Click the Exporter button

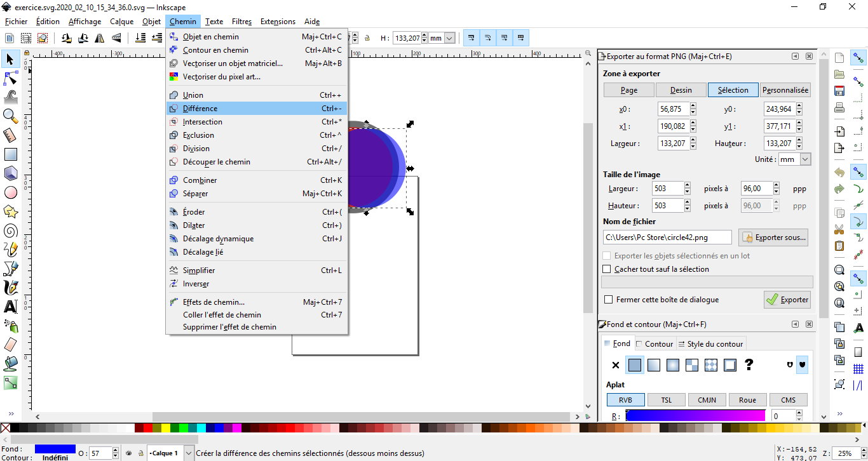point(787,300)
